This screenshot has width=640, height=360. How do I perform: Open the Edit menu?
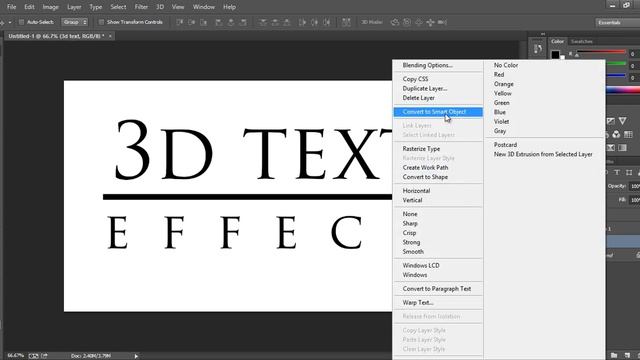point(29,7)
